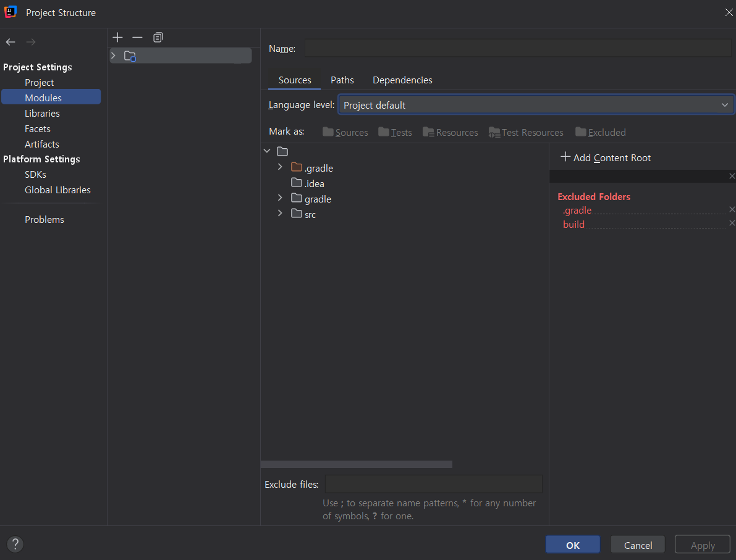736x560 pixels.
Task: Mark folder as Sources
Action: [345, 132]
